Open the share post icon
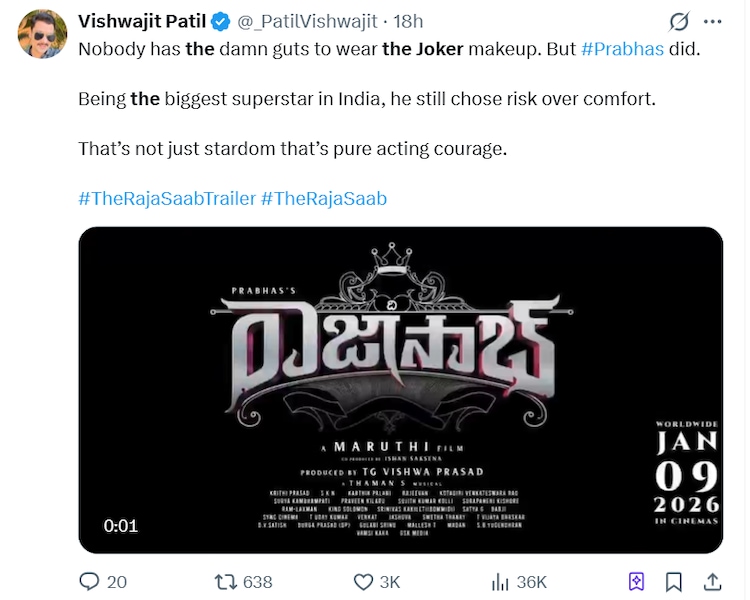This screenshot has width=750, height=600. pyautogui.click(x=713, y=581)
